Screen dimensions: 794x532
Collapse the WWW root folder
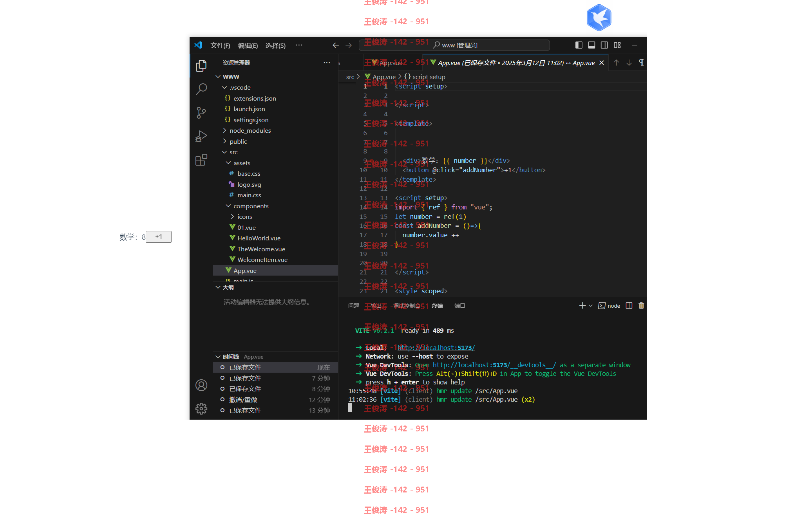275,77
